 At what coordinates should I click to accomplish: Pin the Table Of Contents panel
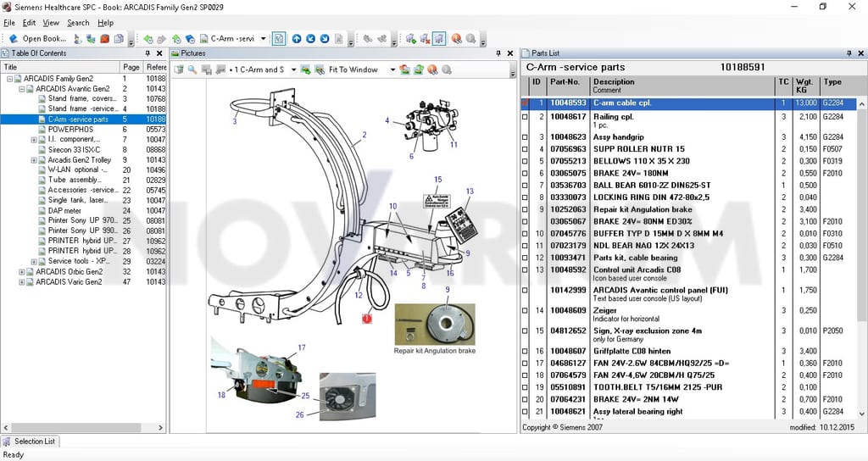[x=147, y=53]
